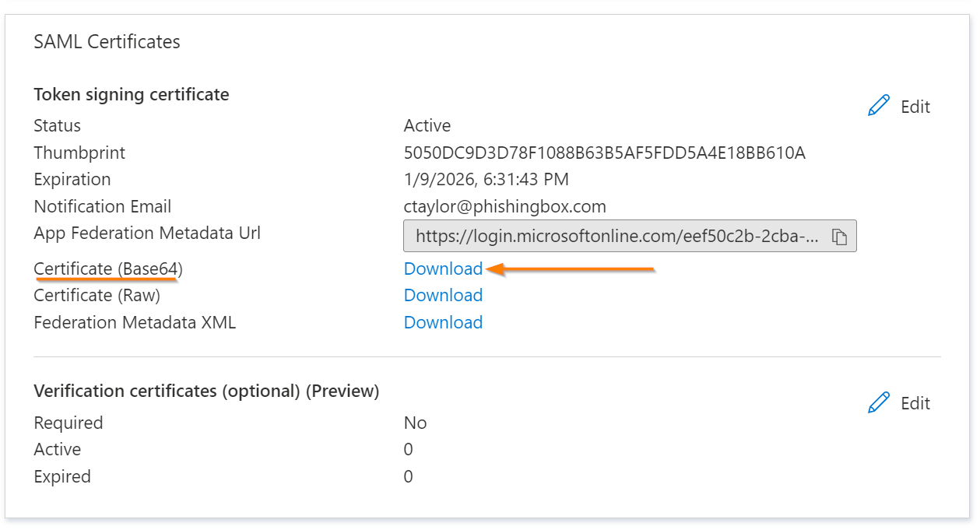The image size is (980, 530).
Task: Select Verification certificates (optional) heading
Action: tap(206, 391)
